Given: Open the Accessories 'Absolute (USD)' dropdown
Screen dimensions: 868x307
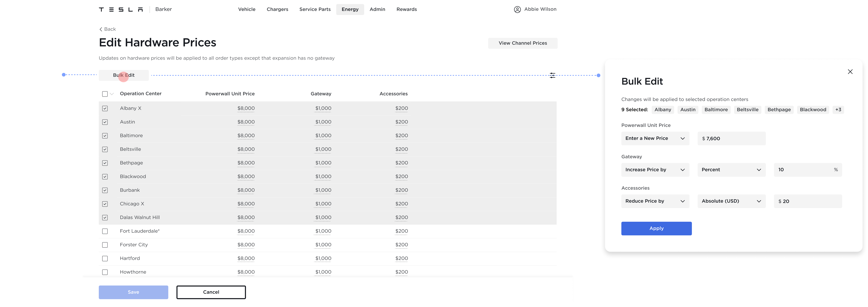Looking at the screenshot, I should click(x=732, y=201).
